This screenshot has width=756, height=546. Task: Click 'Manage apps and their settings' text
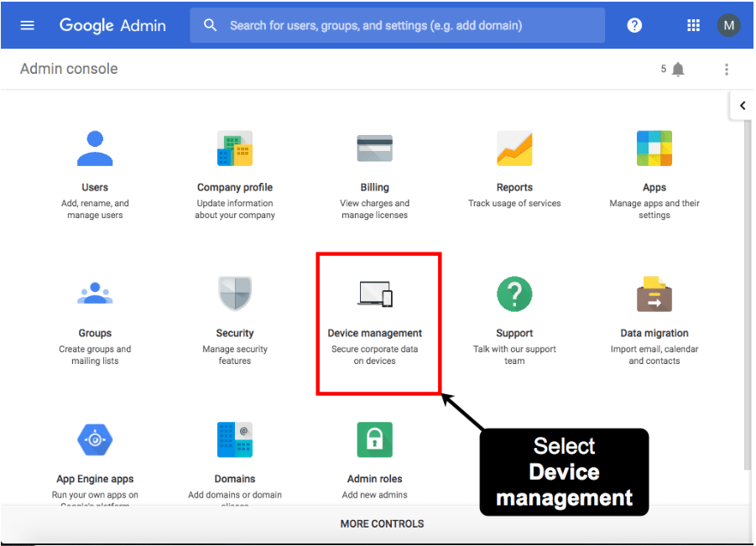(x=654, y=209)
